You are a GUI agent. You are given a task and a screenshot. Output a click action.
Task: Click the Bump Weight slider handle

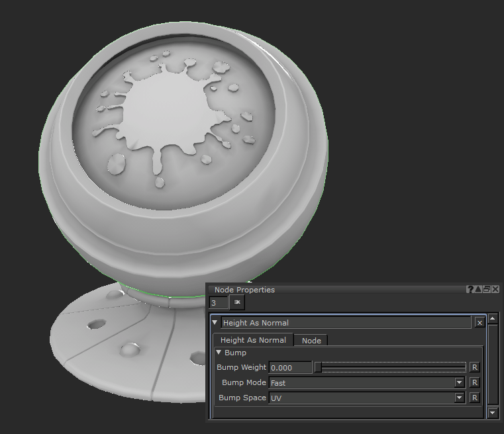pyautogui.click(x=318, y=367)
